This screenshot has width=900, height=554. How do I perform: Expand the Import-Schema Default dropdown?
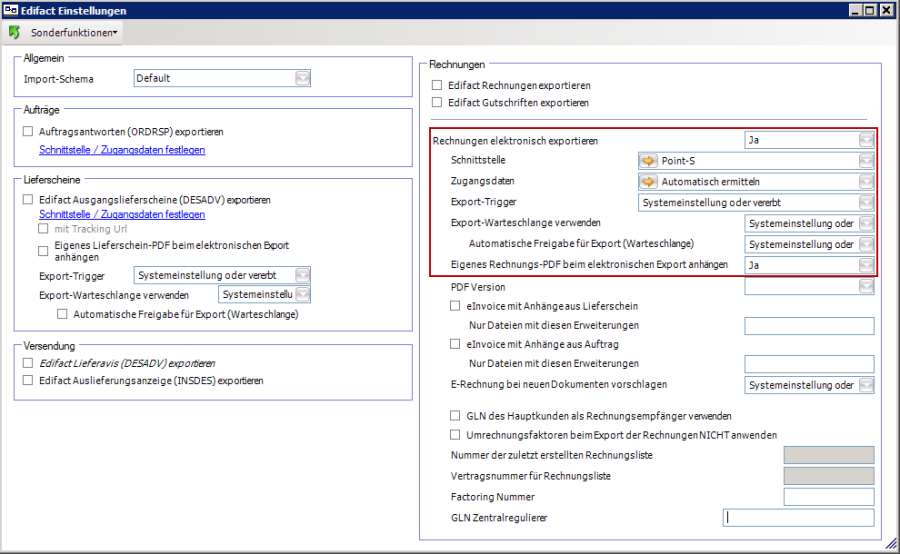tap(302, 78)
